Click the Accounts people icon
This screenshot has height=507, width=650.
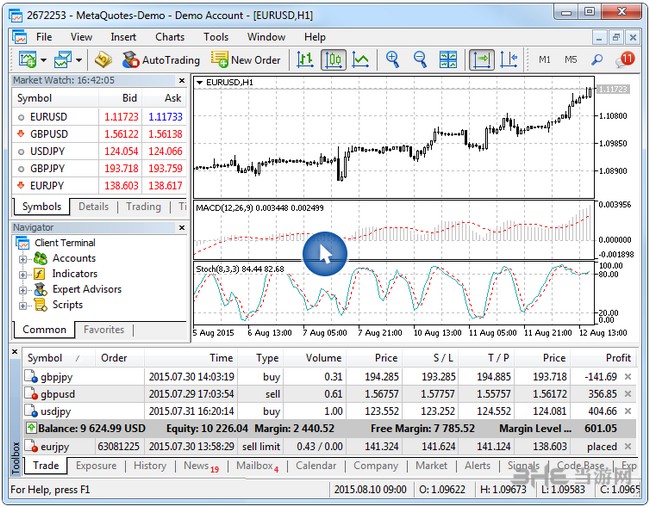pos(40,258)
